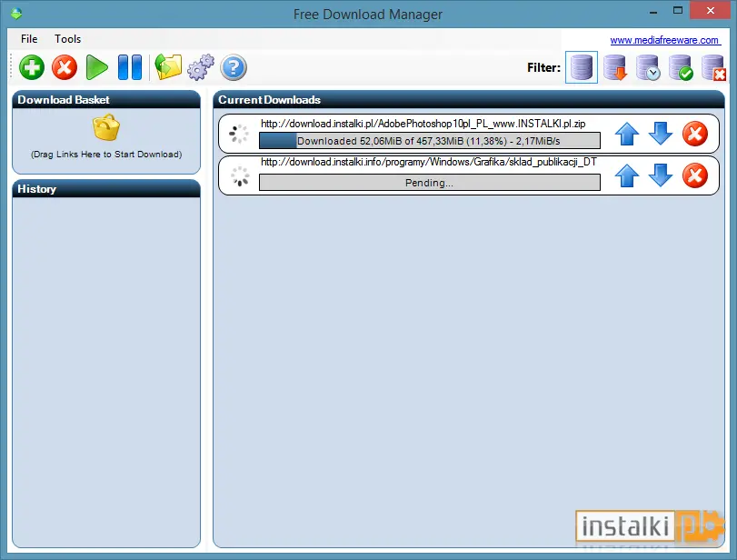737x560 pixels.
Task: Click the app icon in title bar
Action: coord(16,14)
